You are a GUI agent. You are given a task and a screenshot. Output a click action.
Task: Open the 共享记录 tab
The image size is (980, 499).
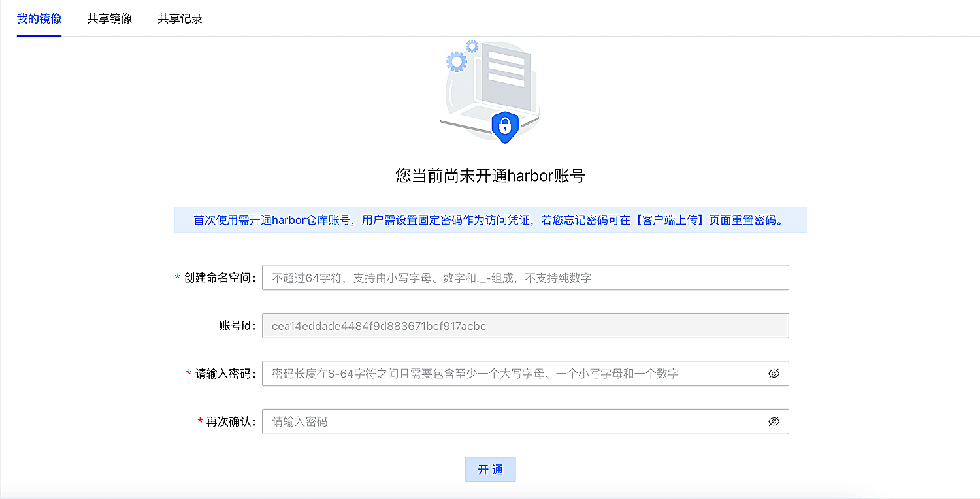[180, 18]
